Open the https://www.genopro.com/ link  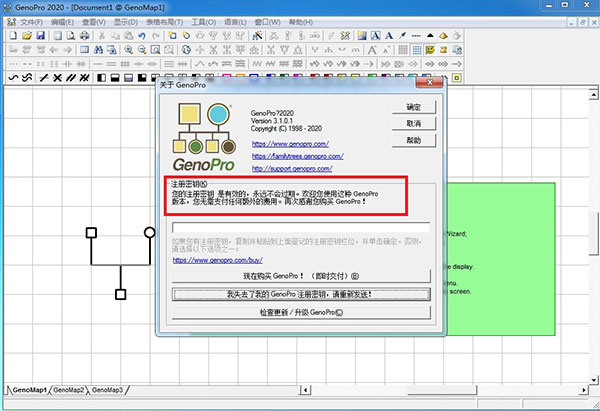(x=290, y=144)
